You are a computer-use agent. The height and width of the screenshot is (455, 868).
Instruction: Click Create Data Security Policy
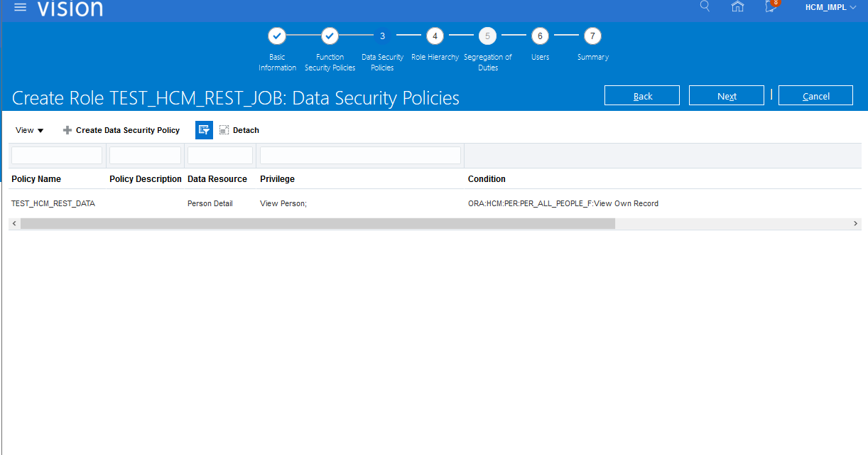pos(121,130)
